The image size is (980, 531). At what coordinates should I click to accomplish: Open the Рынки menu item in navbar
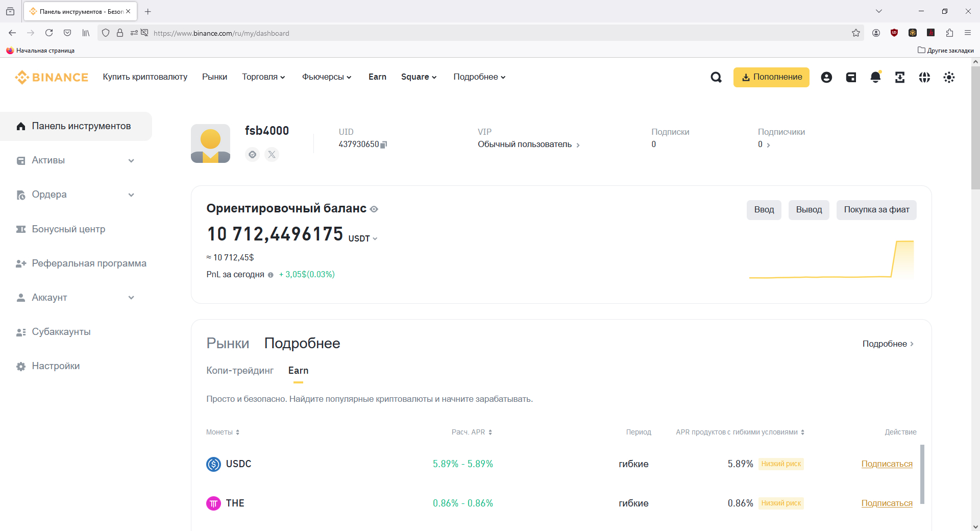click(x=214, y=77)
